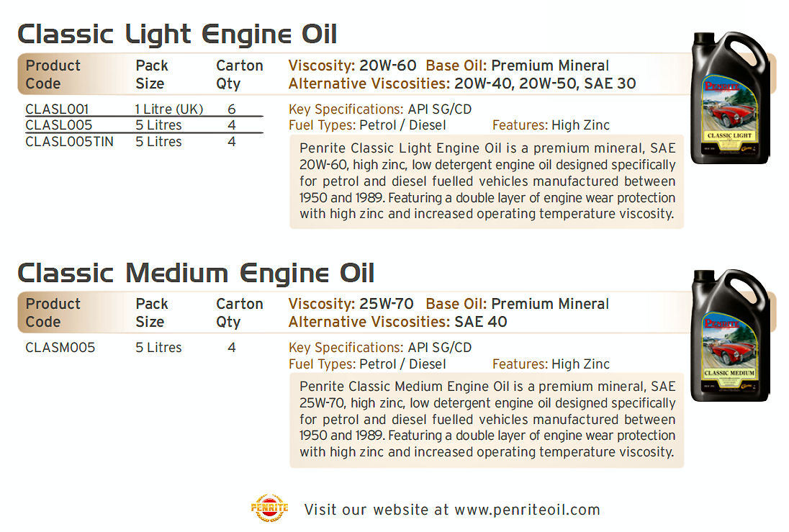The height and width of the screenshot is (532, 789).
Task: Click the 1 Litre (UK) pack size
Action: click(x=169, y=109)
